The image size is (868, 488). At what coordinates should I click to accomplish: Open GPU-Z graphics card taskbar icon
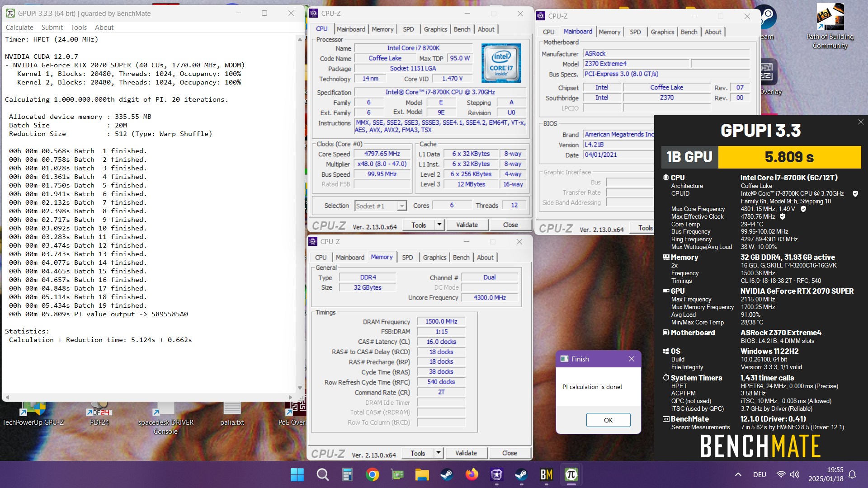click(397, 474)
